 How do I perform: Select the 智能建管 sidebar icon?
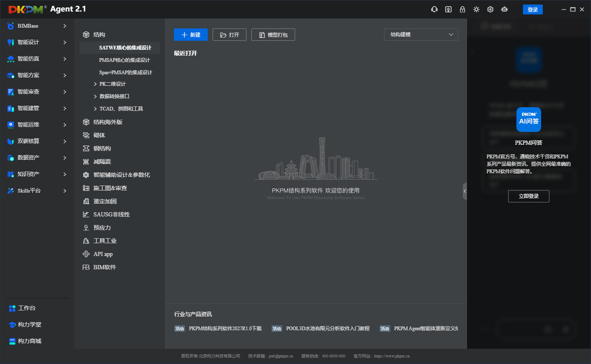click(11, 108)
